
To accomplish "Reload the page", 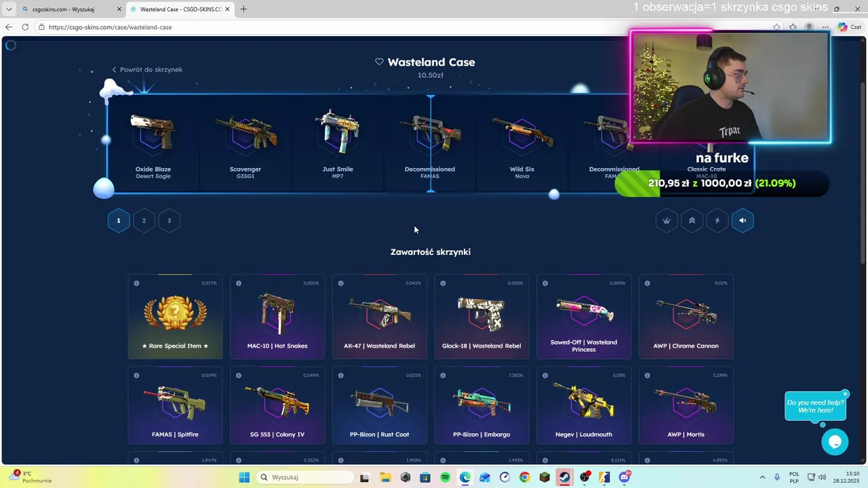I will (25, 27).
